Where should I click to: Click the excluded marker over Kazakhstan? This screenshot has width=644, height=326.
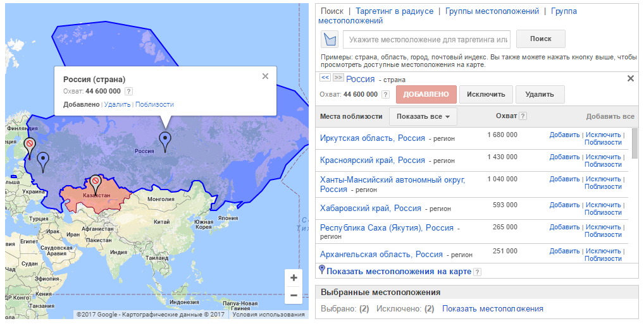(96, 183)
